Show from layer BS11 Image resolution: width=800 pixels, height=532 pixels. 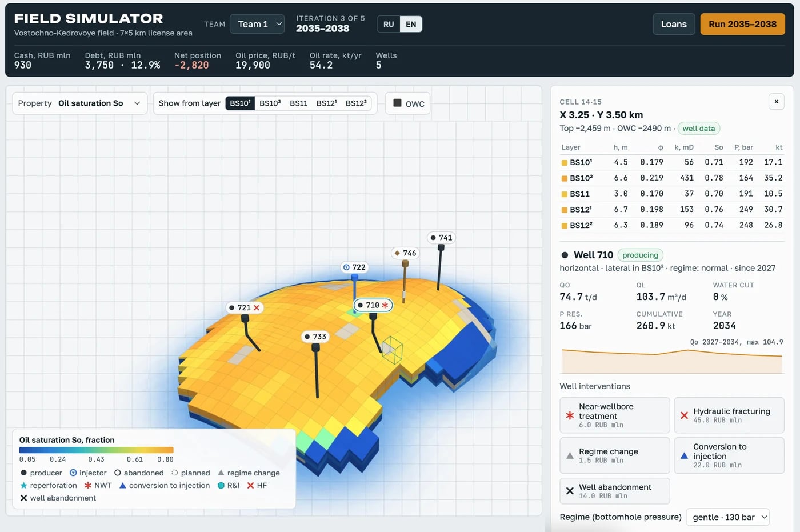click(x=299, y=103)
